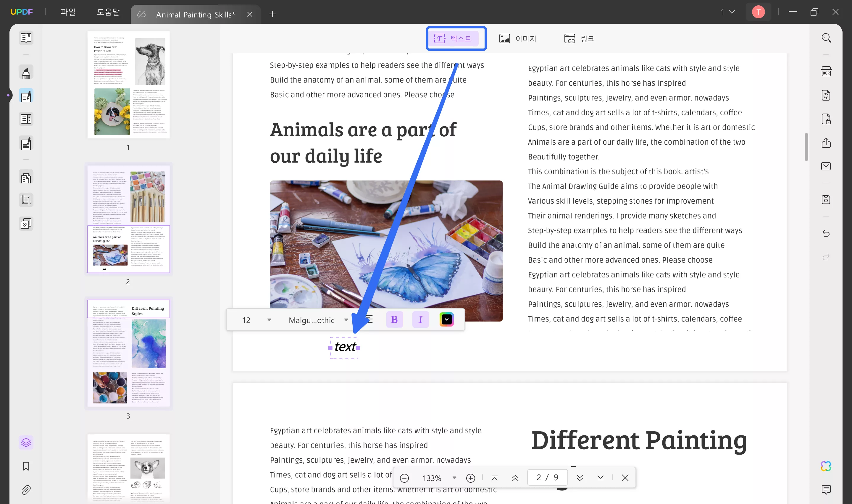Screen dimensions: 852x504
Task: Expand the font size dropdown showing 12
Action: 269,319
